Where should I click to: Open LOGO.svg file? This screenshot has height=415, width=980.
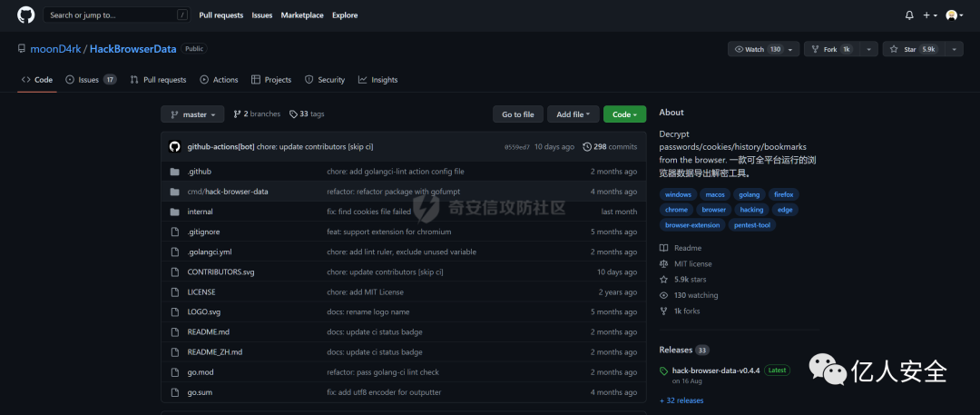[x=204, y=311]
